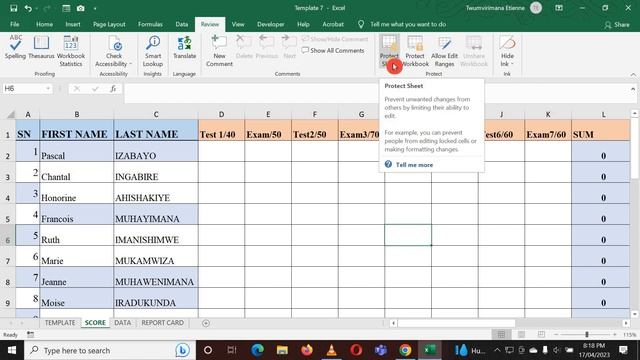Expand the Check Accessibility dropdown arrow
This screenshot has width=640, height=360.
click(130, 64)
